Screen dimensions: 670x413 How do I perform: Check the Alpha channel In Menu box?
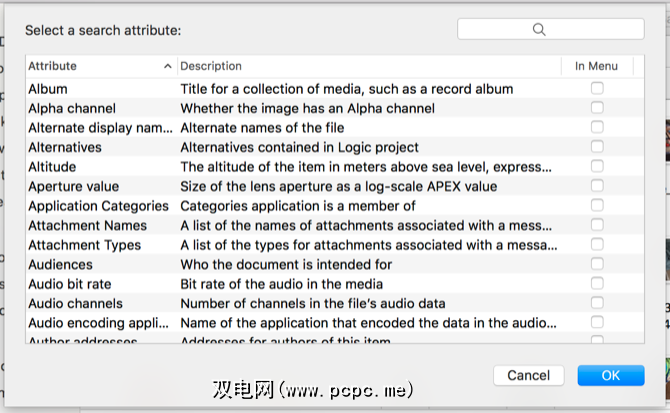597,108
